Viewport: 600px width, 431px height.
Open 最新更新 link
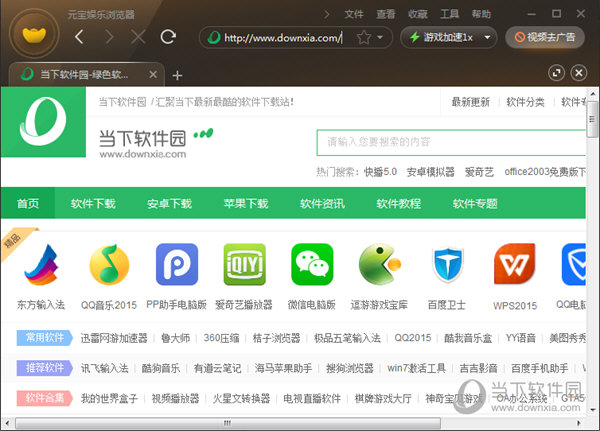pyautogui.click(x=470, y=102)
